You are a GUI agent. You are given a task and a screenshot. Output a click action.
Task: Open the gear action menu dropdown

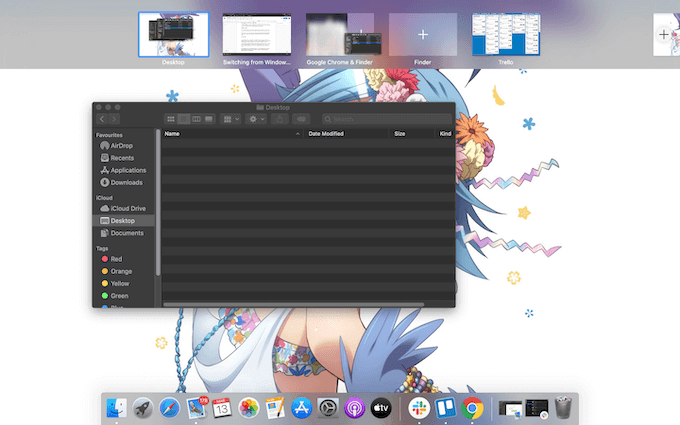coord(256,119)
